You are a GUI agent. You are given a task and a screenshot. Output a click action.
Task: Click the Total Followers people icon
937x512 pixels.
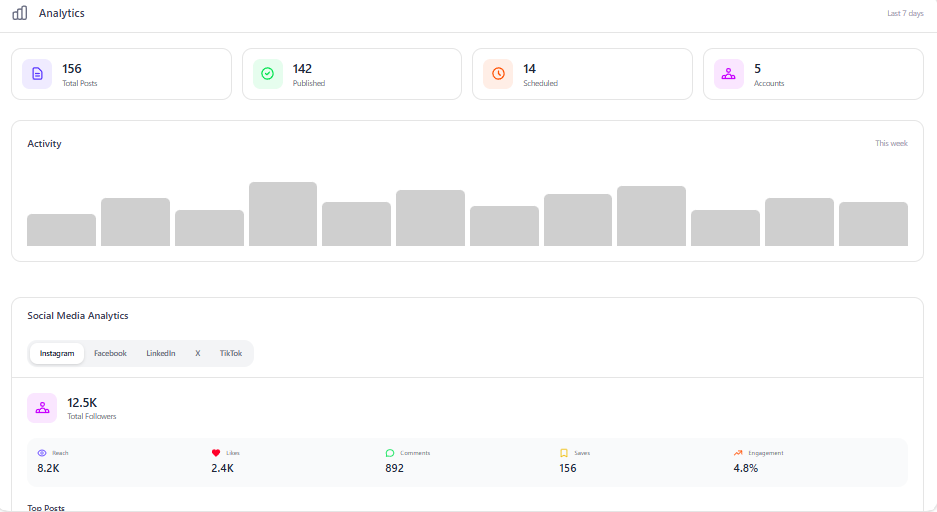point(42,408)
